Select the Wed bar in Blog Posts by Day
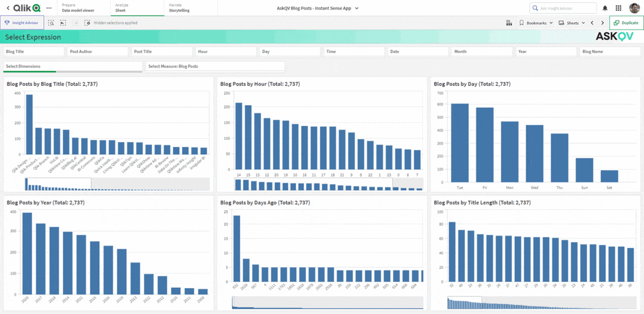The width and height of the screenshot is (644, 314). point(535,154)
